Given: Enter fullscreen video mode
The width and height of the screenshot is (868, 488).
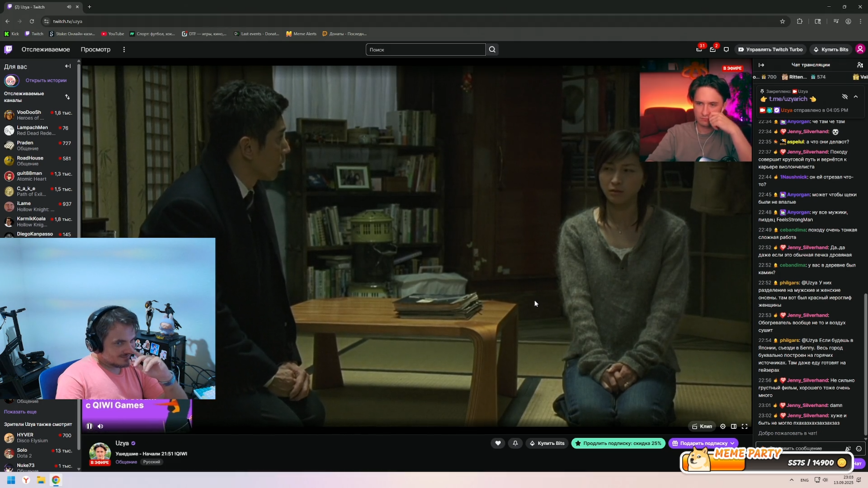Looking at the screenshot, I should [x=745, y=426].
